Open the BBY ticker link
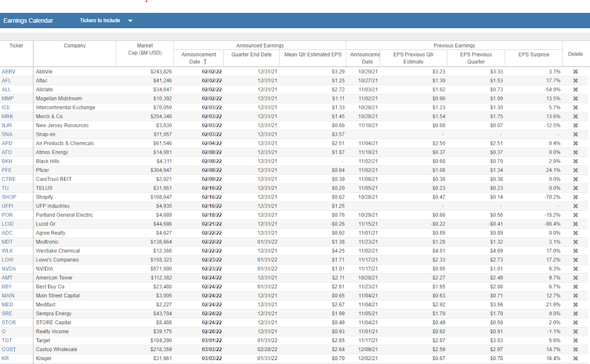 tap(7, 287)
